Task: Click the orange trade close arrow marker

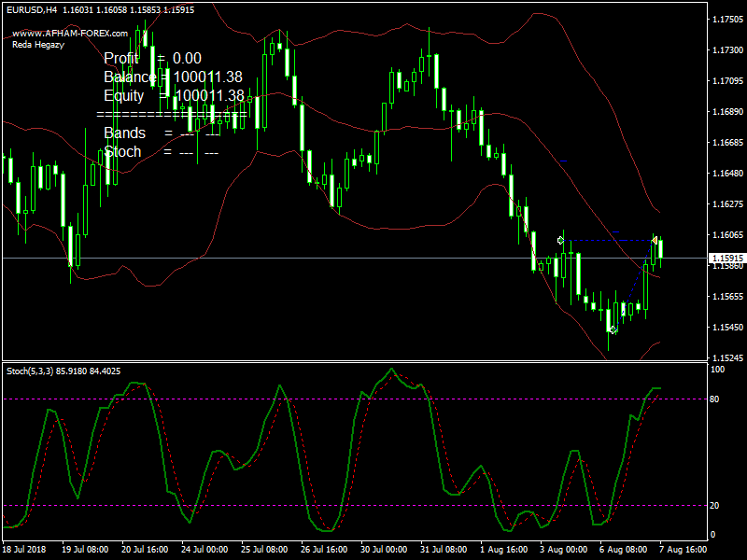Action: tap(655, 241)
